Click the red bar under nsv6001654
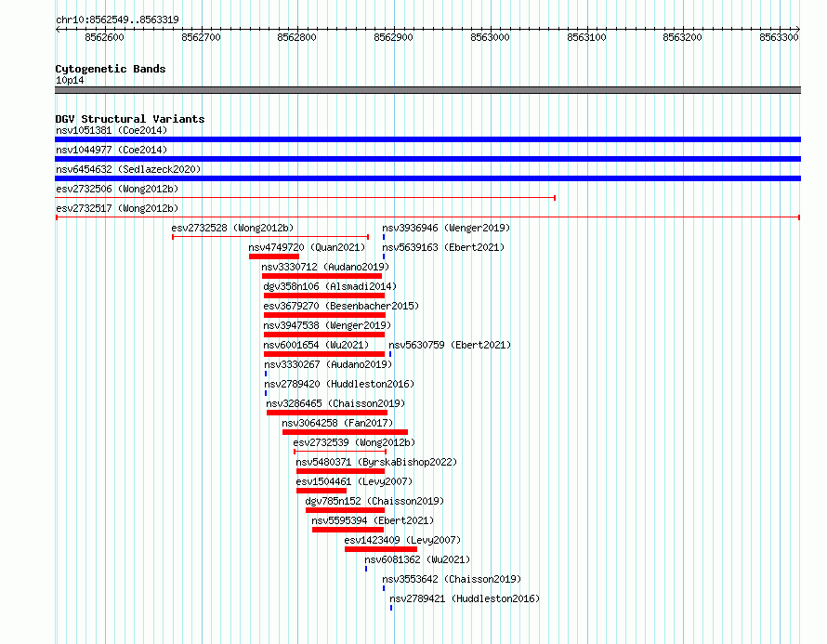 [324, 354]
